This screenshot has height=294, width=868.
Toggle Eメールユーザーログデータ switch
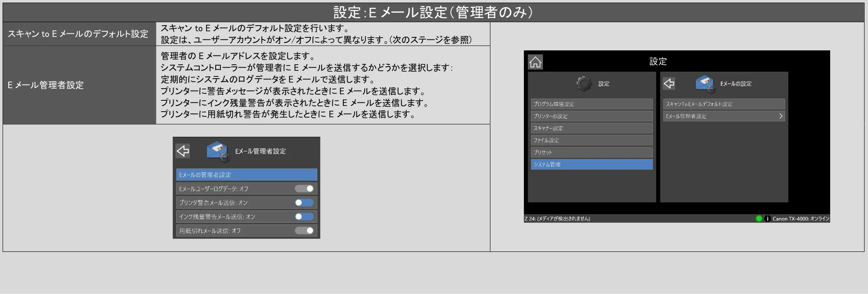click(304, 188)
